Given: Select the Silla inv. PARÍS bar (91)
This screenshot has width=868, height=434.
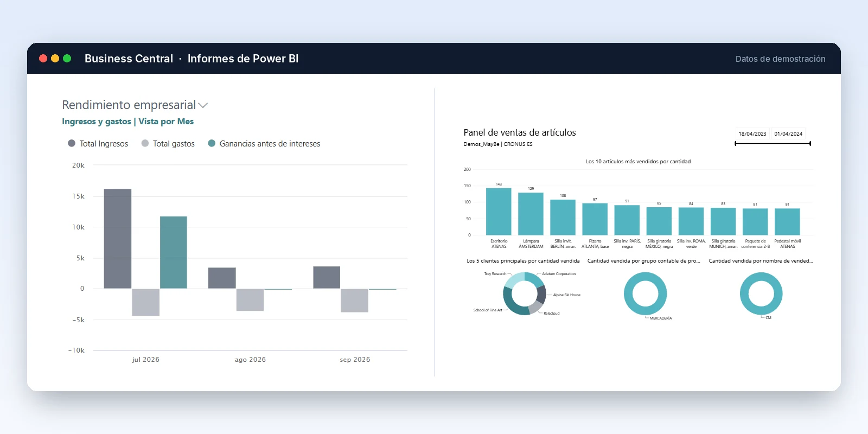Looking at the screenshot, I should pos(627,220).
